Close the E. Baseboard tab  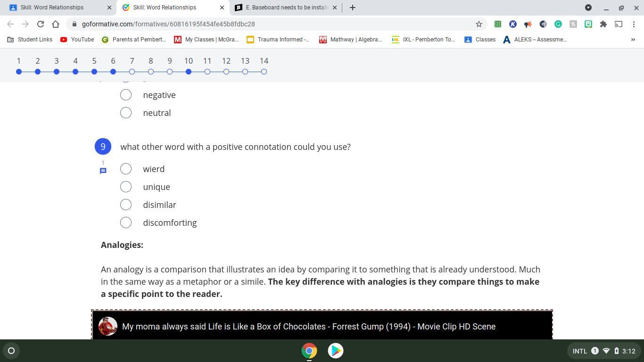tap(335, 8)
